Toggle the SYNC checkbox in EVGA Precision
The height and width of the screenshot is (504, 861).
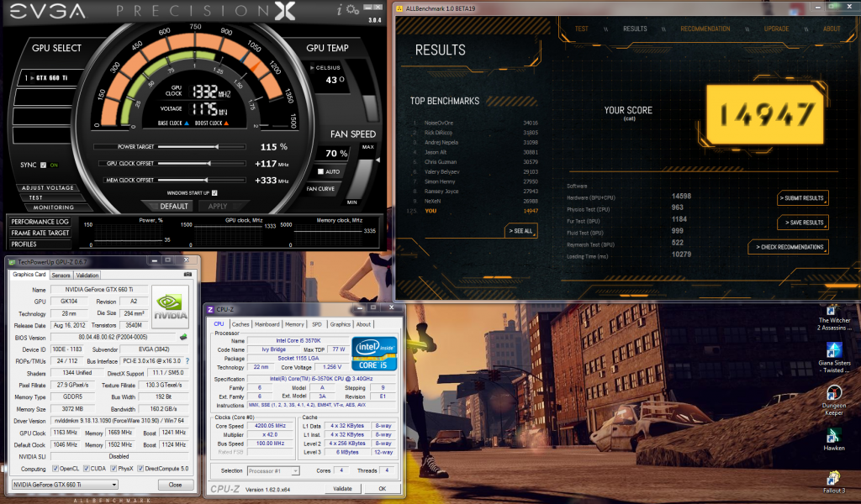click(x=44, y=165)
